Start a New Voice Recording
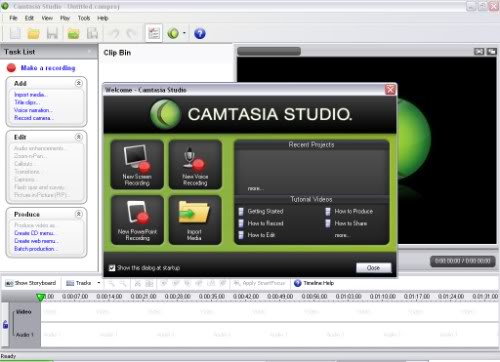500x362 pixels. (195, 165)
